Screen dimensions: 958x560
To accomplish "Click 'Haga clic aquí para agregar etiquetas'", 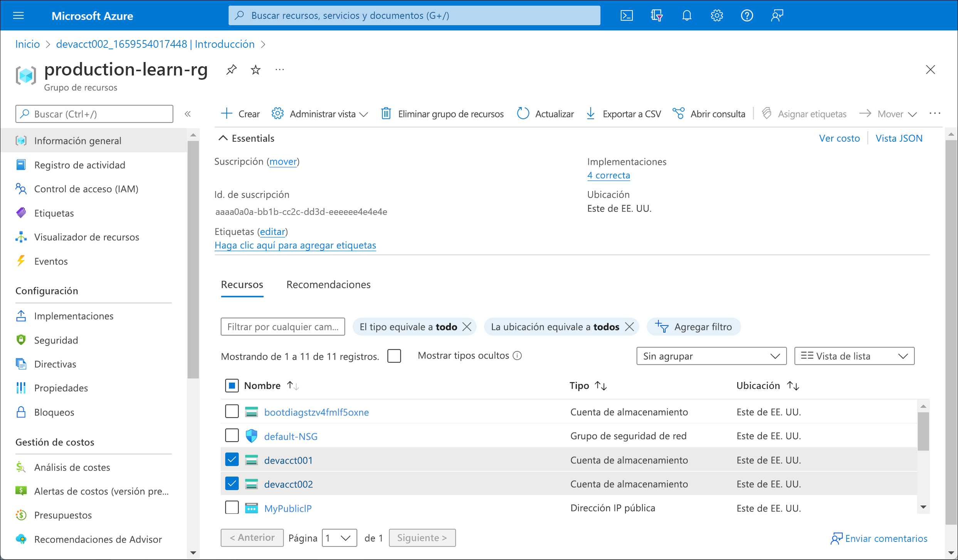I will coord(295,245).
